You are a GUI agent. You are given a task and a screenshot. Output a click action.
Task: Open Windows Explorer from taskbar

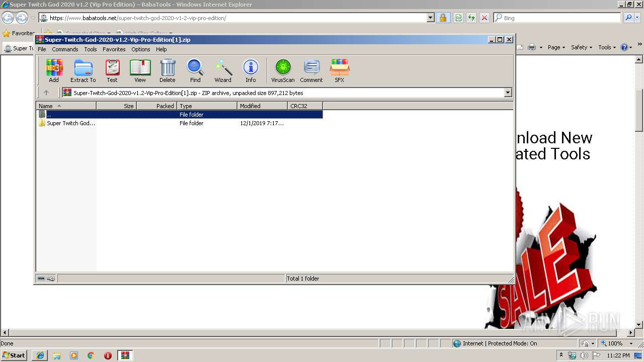57,355
